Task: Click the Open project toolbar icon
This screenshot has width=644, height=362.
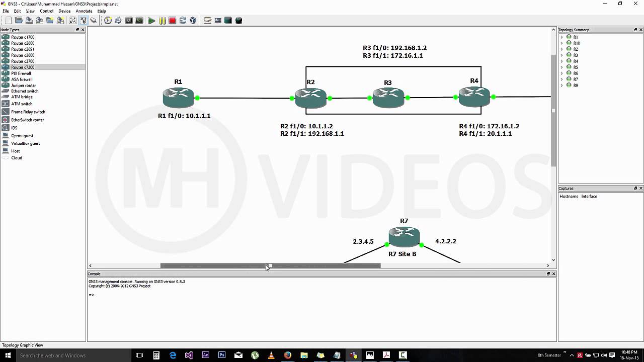Action: (x=19, y=21)
